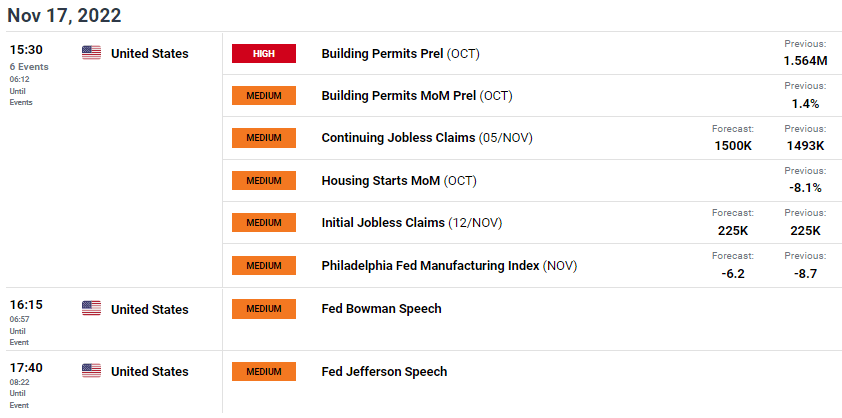
Task: Click US flag icon in 17:40 row
Action: pos(91,371)
